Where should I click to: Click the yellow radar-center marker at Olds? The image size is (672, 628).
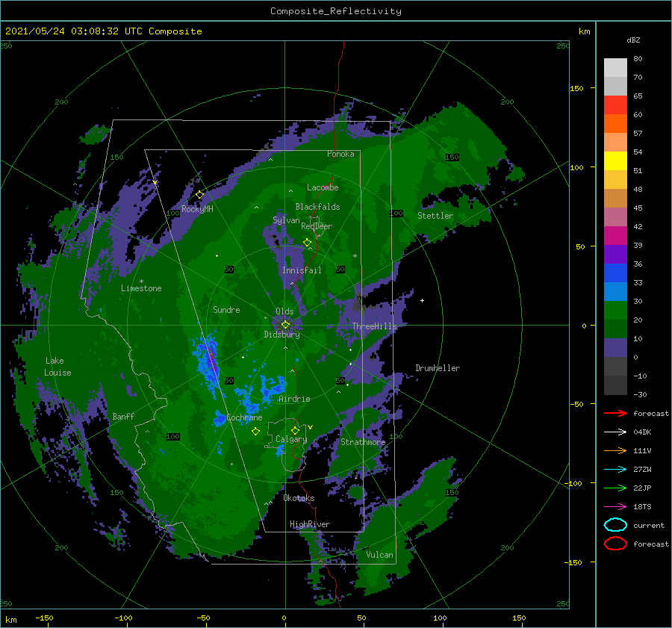pos(285,325)
